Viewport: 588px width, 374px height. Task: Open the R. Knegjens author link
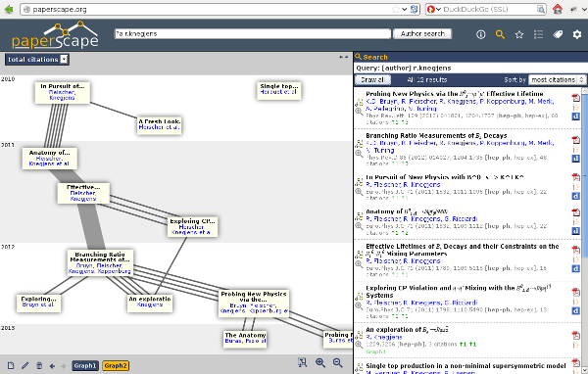click(378, 337)
